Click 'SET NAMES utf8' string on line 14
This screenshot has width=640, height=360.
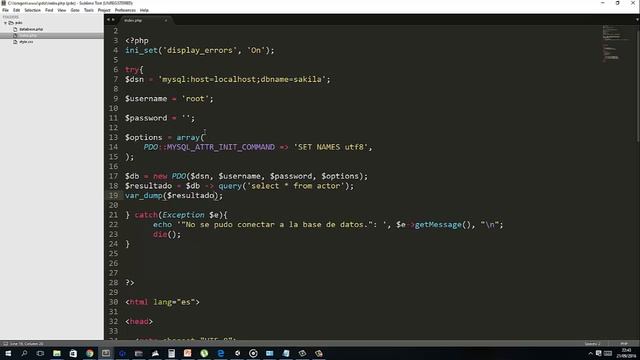coord(331,147)
